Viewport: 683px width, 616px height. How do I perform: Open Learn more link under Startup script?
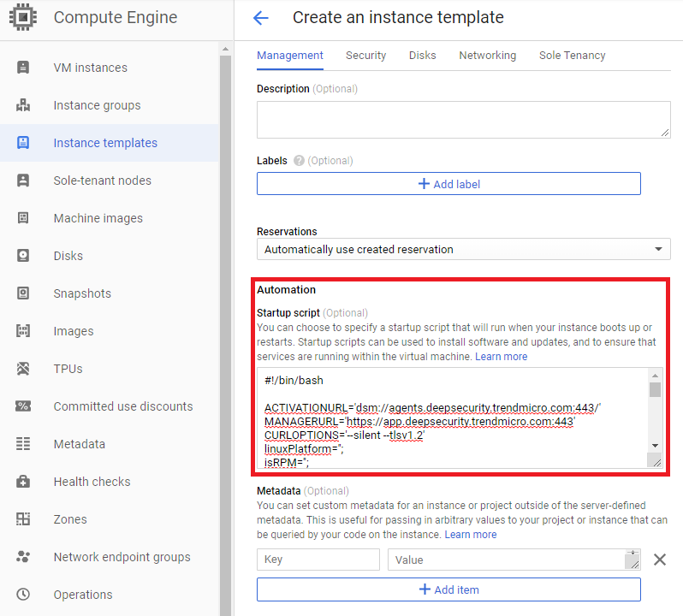click(x=502, y=357)
